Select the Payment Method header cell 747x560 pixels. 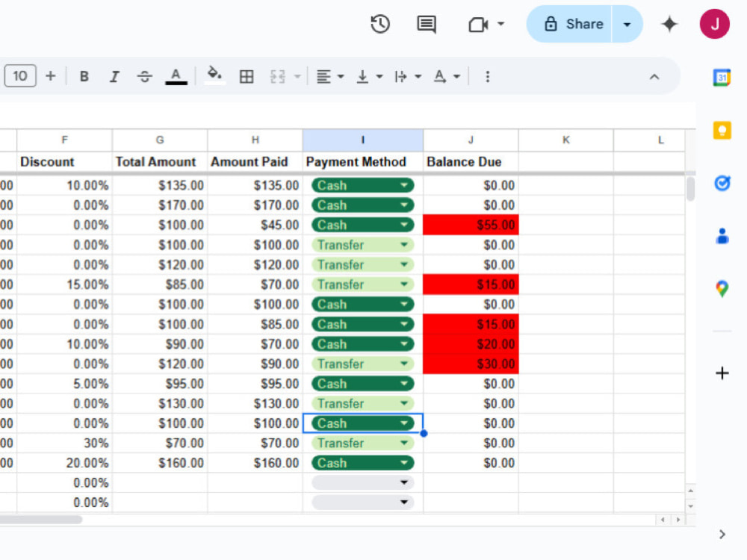(x=363, y=162)
